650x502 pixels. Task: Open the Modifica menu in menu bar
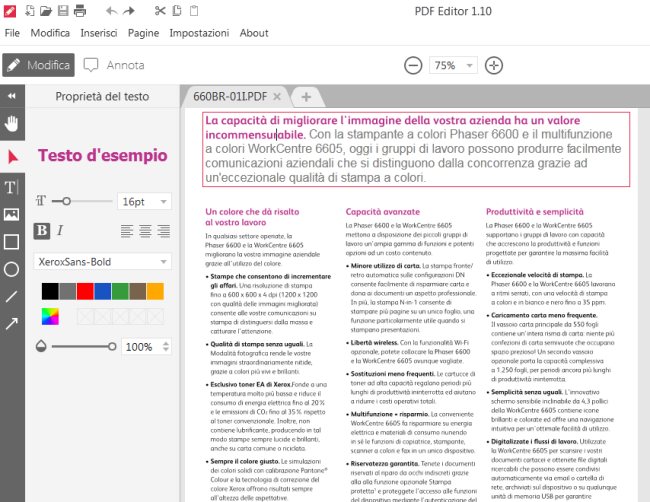tap(50, 33)
